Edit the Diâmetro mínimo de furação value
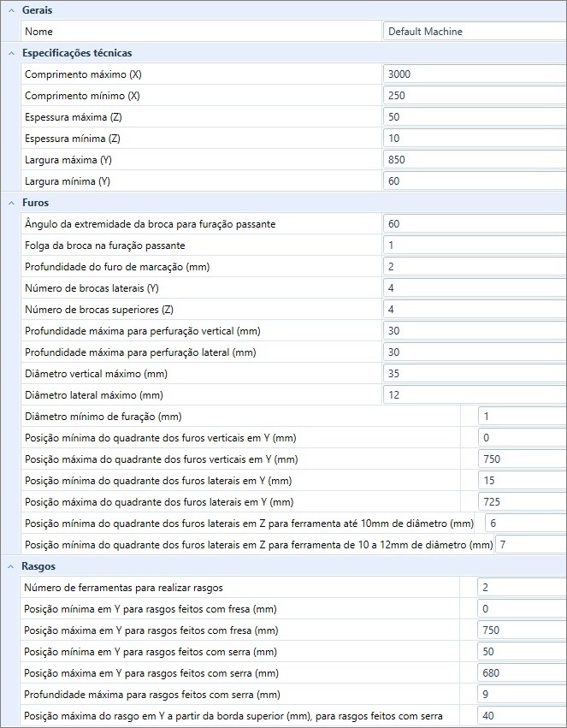The width and height of the screenshot is (567, 728). coord(523,416)
